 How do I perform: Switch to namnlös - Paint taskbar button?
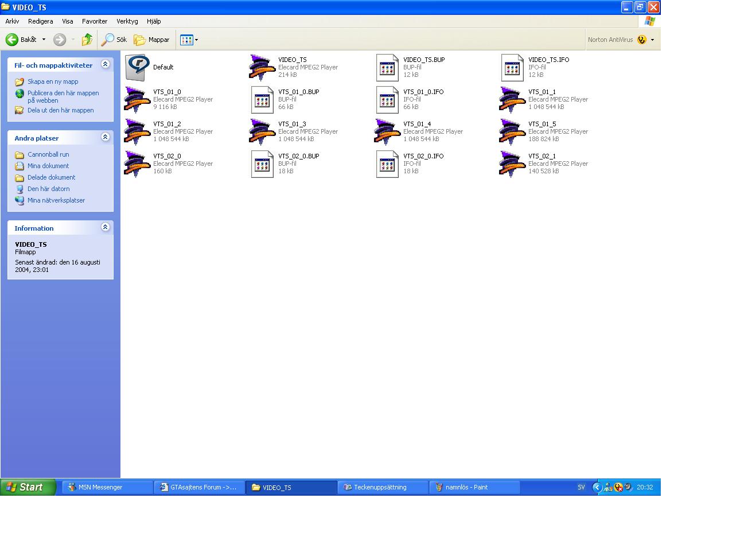coord(474,487)
